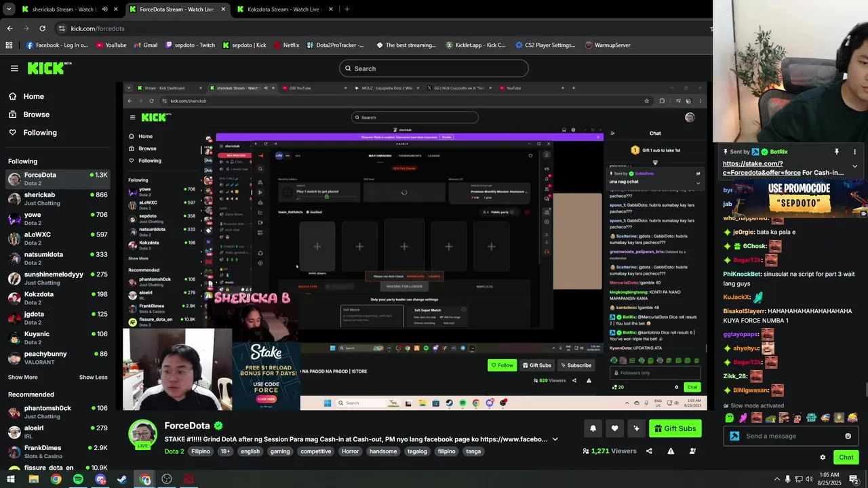868x488 pixels.
Task: Click the KICK logo
Action: 50,68
